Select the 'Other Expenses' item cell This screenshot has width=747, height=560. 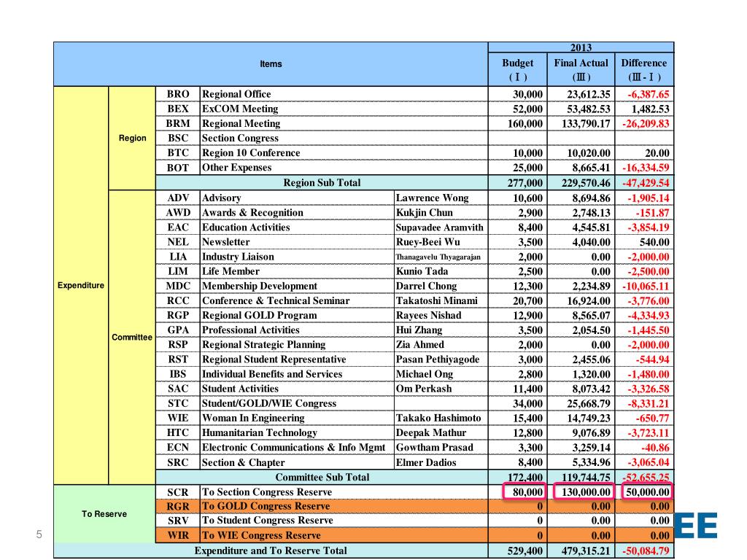[x=344, y=168]
